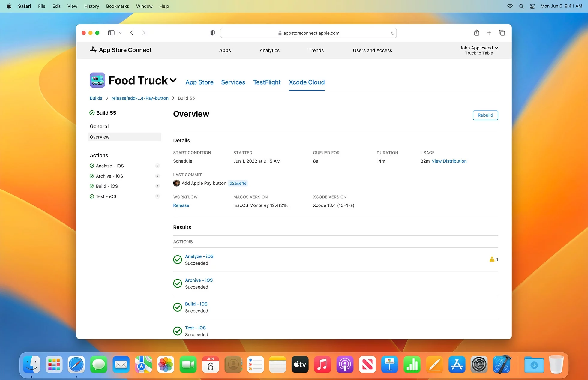This screenshot has width=588, height=380.
Task: Open Build - iOS sidebar action
Action: (x=107, y=186)
